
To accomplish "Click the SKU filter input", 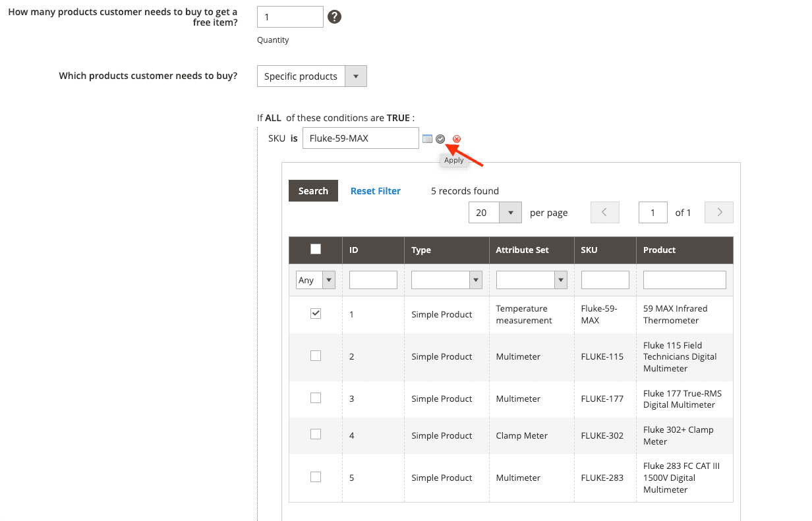I will (x=605, y=280).
